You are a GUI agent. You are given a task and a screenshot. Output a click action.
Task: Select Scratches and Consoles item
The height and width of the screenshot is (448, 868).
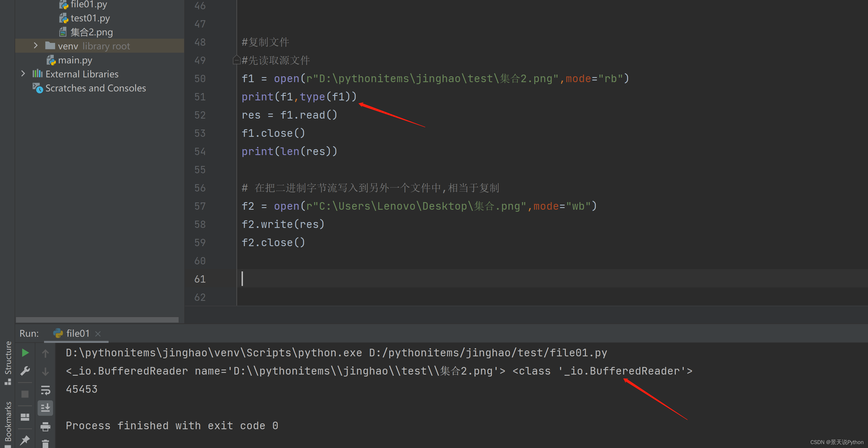[95, 88]
